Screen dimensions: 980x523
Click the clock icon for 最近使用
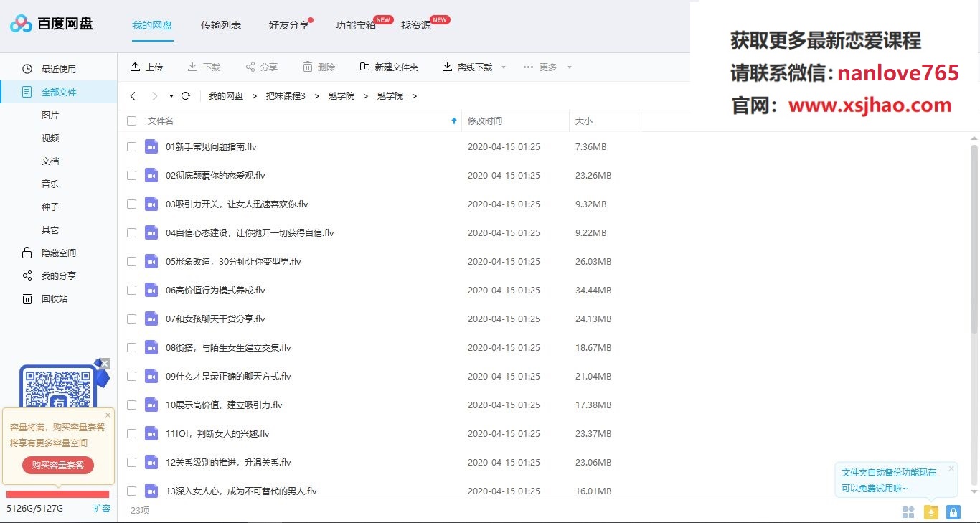(27, 69)
